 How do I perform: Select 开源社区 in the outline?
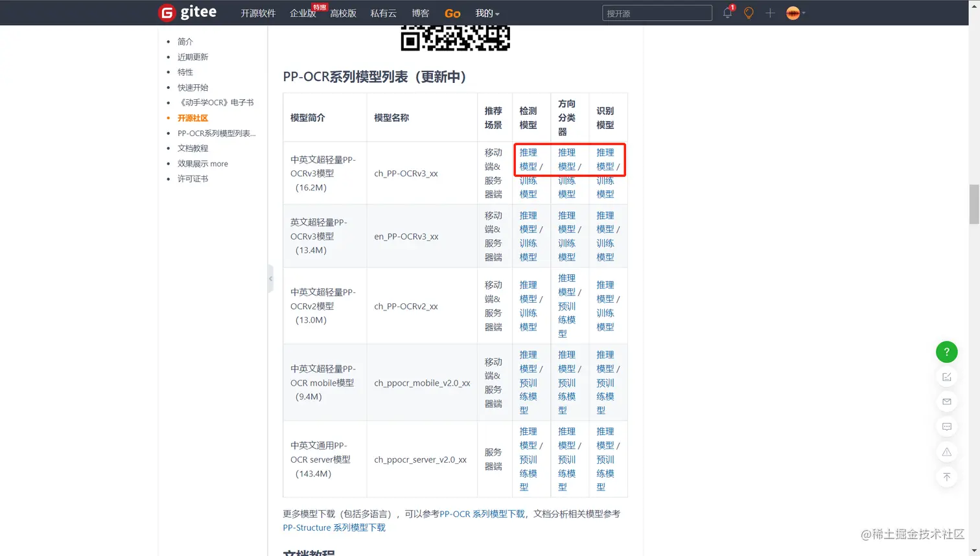[x=193, y=118]
